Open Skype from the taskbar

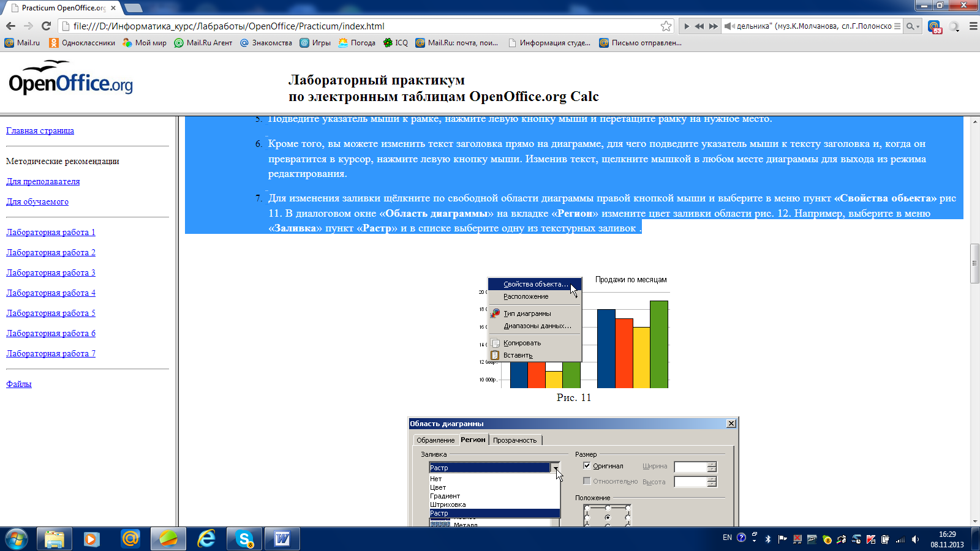click(244, 539)
